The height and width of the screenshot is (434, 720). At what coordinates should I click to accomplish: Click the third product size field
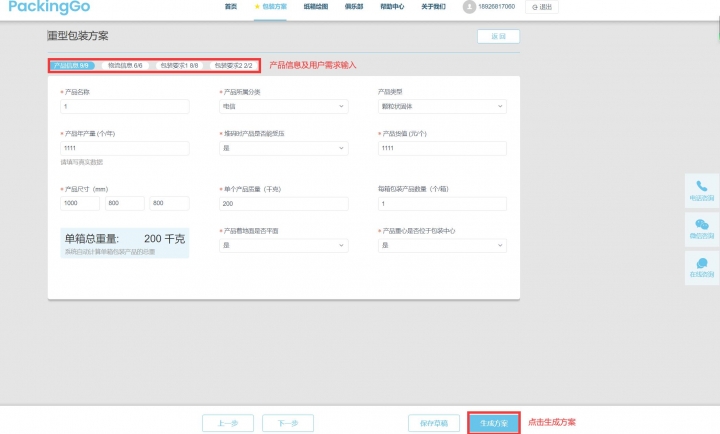[169, 203]
